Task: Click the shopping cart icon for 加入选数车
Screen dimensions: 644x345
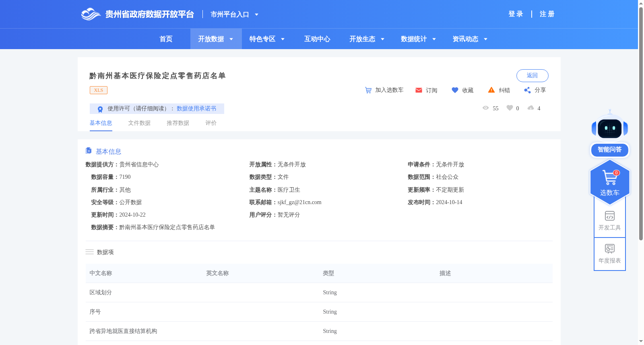Action: point(368,90)
